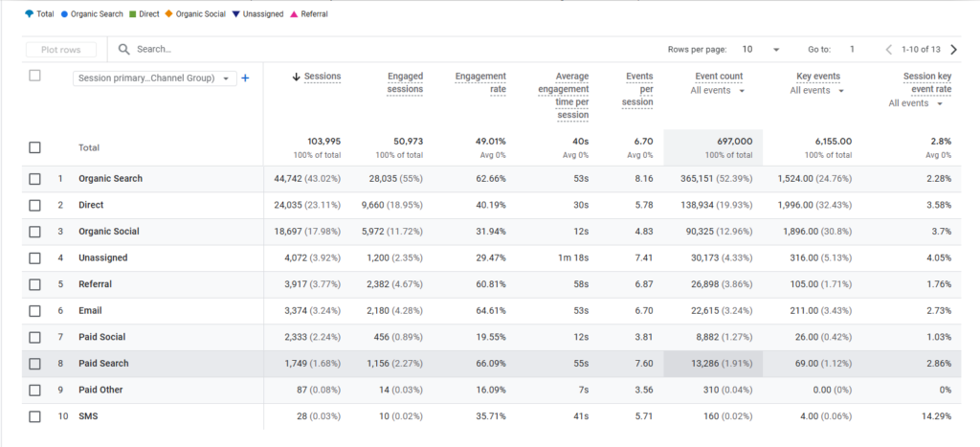This screenshot has width=980, height=447.
Task: Go to next page of rows
Action: coord(953,49)
